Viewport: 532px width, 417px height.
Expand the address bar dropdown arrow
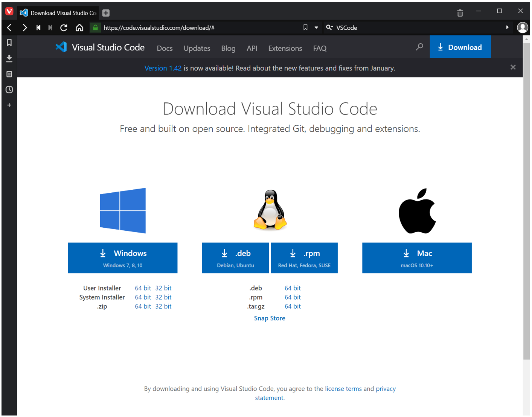tap(316, 27)
